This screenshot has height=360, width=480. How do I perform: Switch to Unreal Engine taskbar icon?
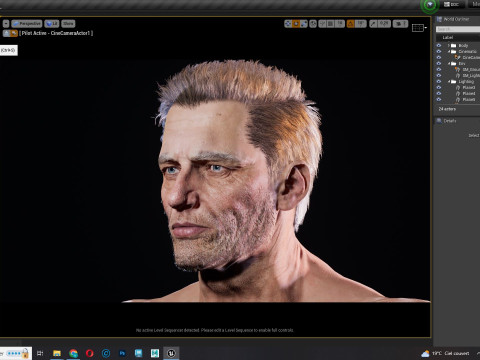pyautogui.click(x=171, y=353)
